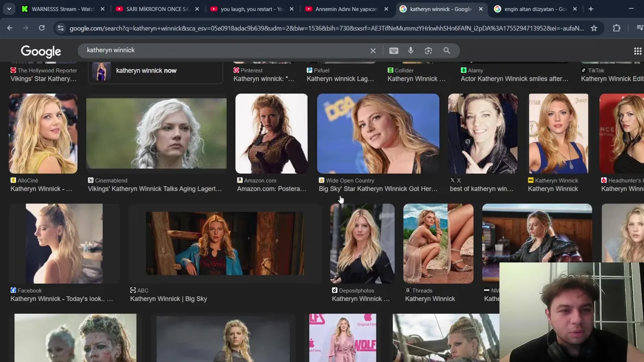Search by image with Google Lens
Screen dimensions: 644x362
(428, 50)
